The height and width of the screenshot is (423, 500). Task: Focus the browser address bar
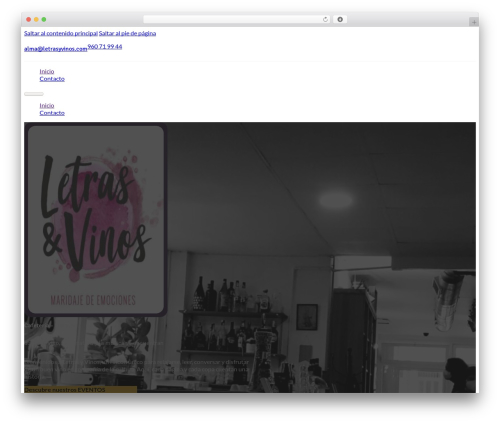(x=236, y=20)
